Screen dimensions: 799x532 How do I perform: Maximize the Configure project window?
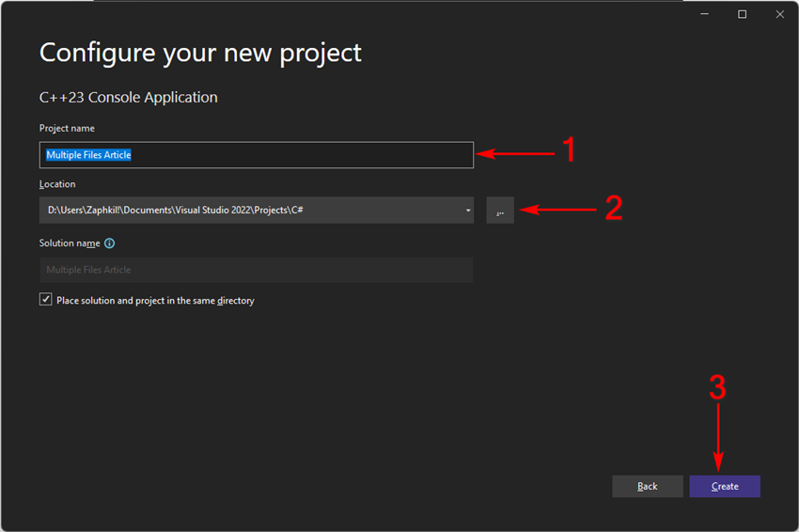pyautogui.click(x=742, y=14)
